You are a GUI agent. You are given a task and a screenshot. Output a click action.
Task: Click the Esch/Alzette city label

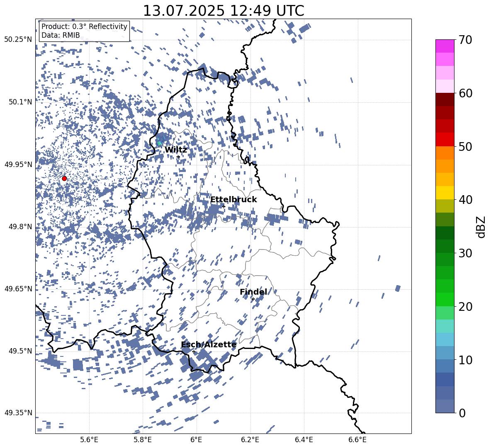coord(209,344)
